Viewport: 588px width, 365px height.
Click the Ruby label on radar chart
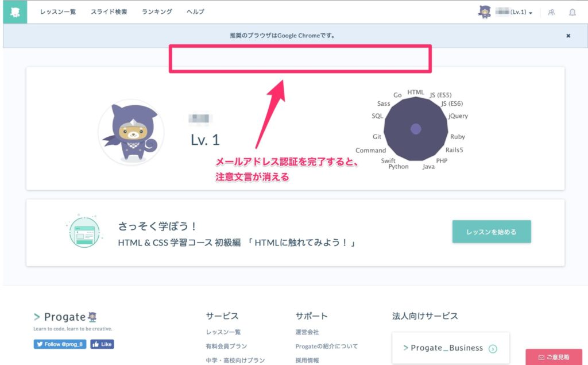point(458,137)
